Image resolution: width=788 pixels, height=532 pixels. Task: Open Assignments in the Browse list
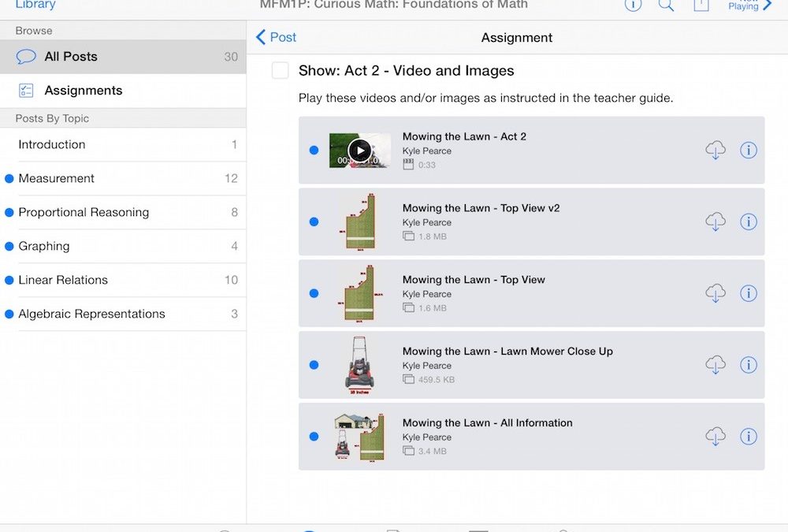(83, 91)
